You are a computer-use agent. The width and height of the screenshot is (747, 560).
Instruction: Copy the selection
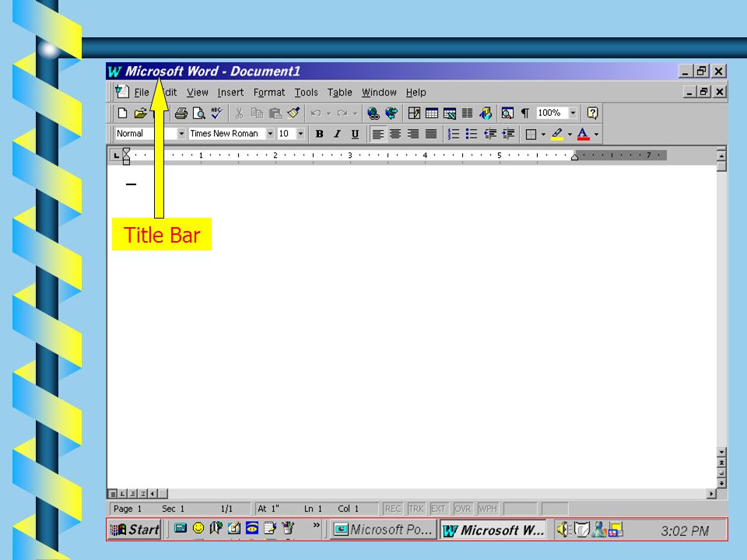(258, 114)
